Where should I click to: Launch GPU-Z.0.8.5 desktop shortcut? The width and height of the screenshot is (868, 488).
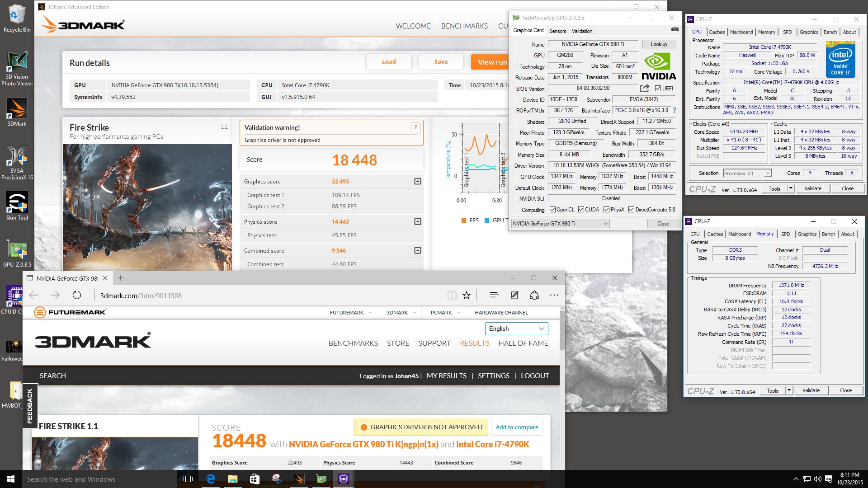click(17, 253)
